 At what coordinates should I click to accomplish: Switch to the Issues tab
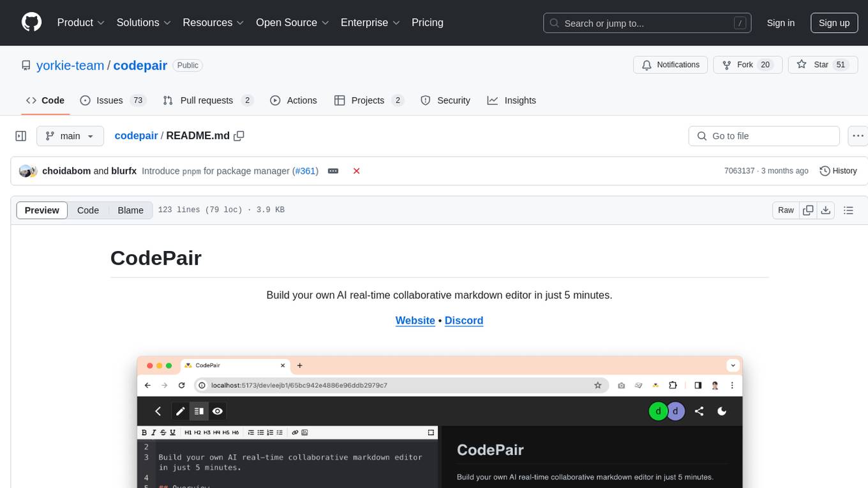[x=113, y=100]
